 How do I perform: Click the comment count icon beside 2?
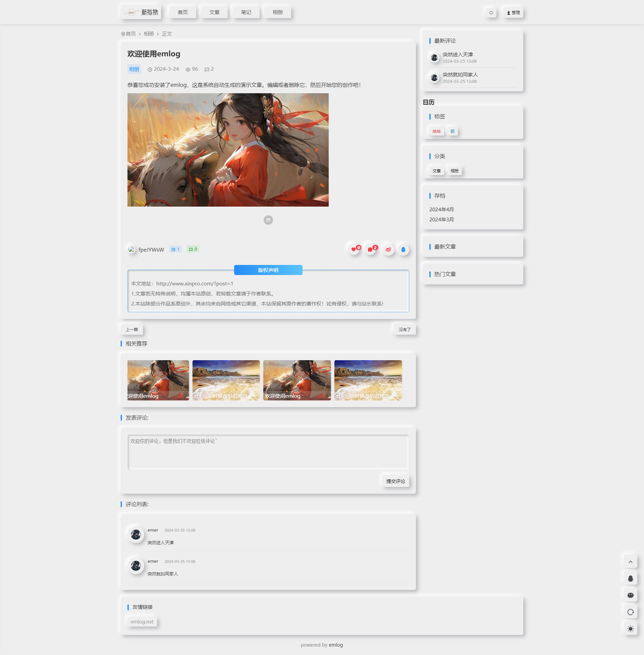point(207,69)
